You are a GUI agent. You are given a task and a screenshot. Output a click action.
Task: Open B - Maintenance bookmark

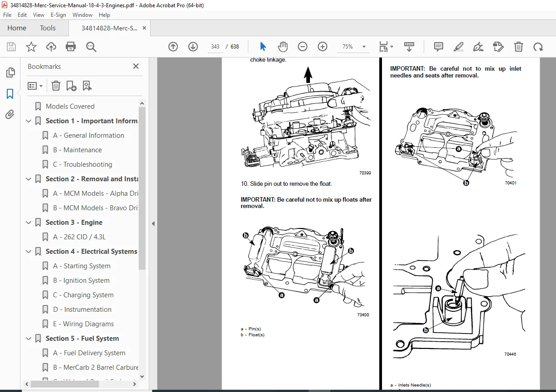click(77, 150)
